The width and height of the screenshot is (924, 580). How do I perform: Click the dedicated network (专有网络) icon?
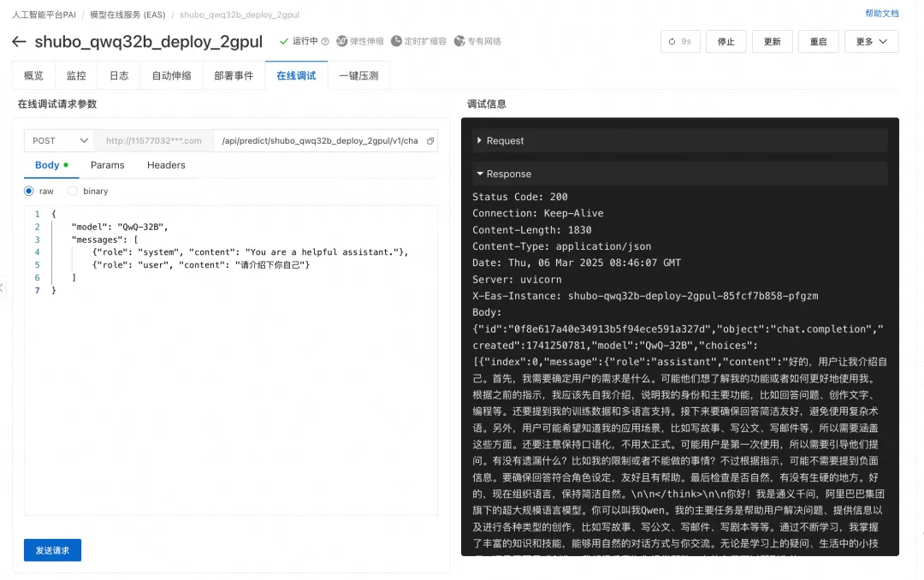(x=459, y=41)
